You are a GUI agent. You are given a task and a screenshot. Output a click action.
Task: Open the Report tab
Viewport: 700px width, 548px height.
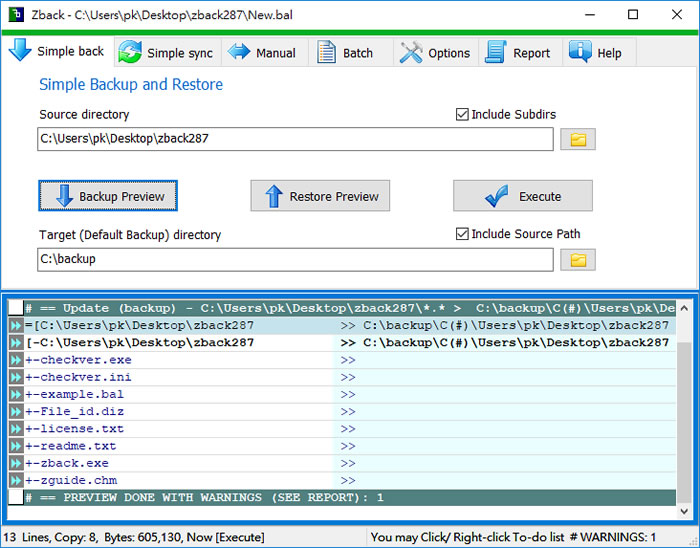pos(520,53)
